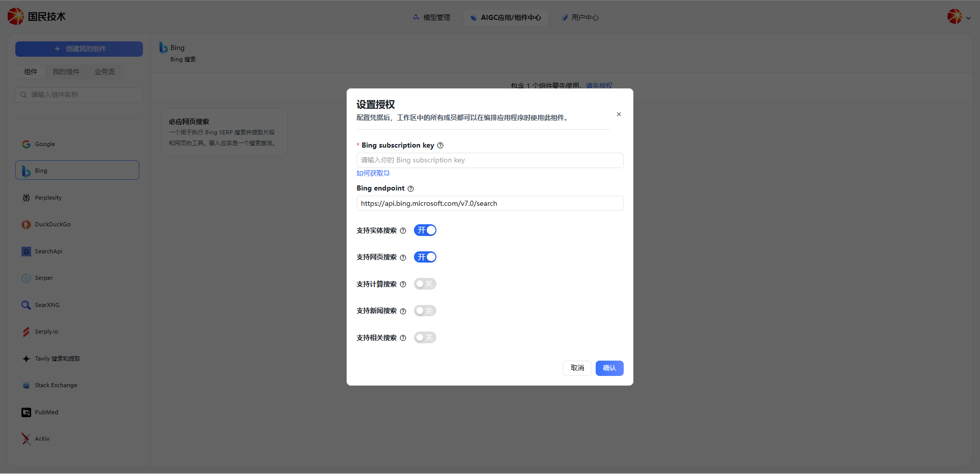The image size is (980, 474).
Task: Click 创建我的组件 button
Action: click(x=79, y=49)
